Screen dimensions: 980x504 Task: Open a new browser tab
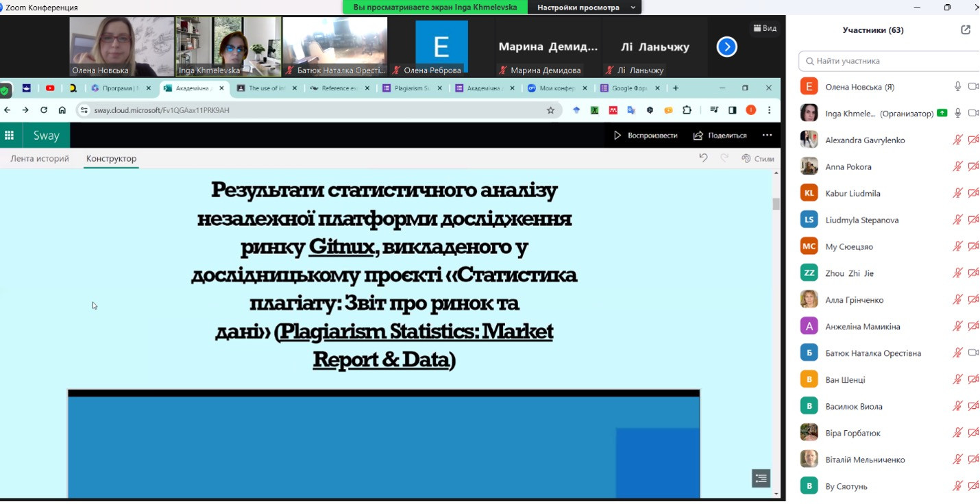click(x=676, y=88)
